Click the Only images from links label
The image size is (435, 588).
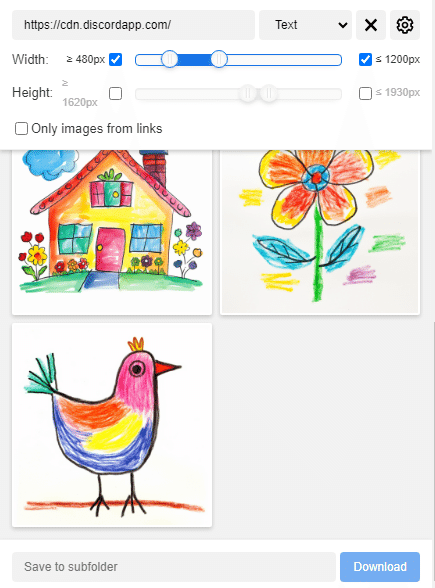tap(97, 129)
